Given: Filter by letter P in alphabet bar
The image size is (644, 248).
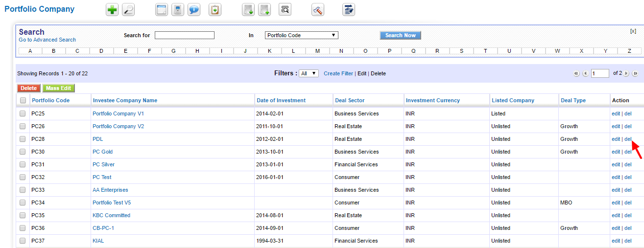Looking at the screenshot, I should [389, 51].
